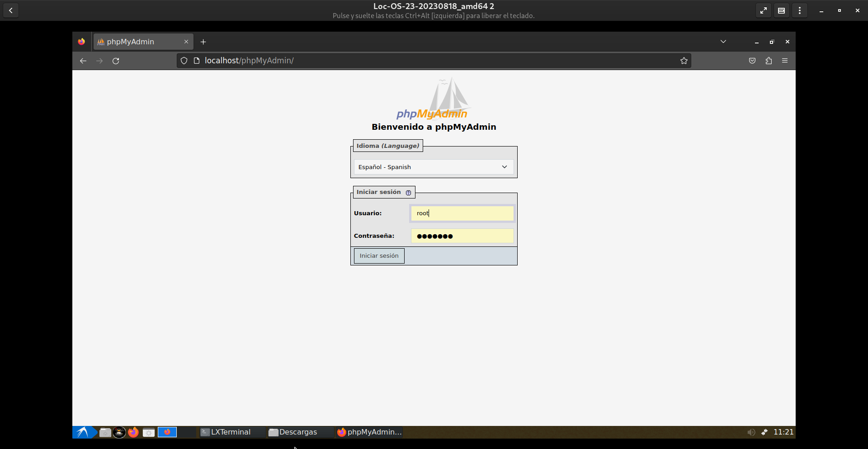The image size is (868, 449).
Task: Toggle fullscreen for the virtual machine viewer
Action: (763, 10)
